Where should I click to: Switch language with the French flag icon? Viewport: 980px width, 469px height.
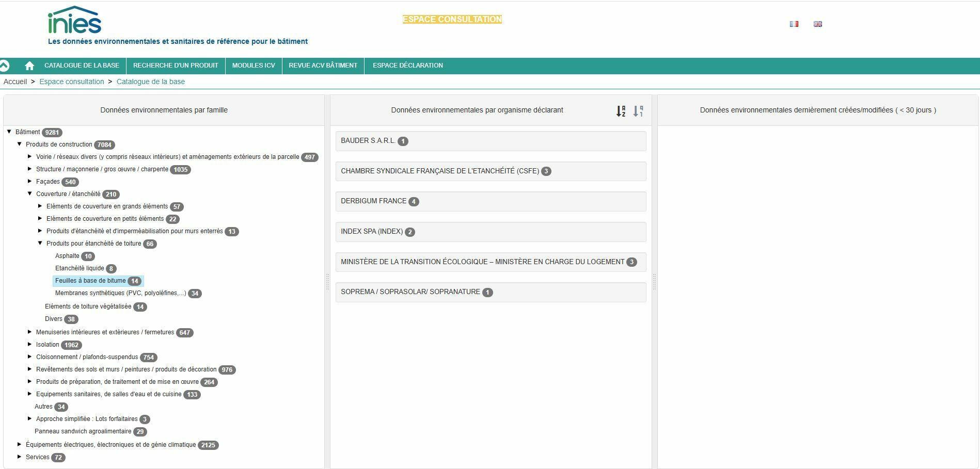794,24
